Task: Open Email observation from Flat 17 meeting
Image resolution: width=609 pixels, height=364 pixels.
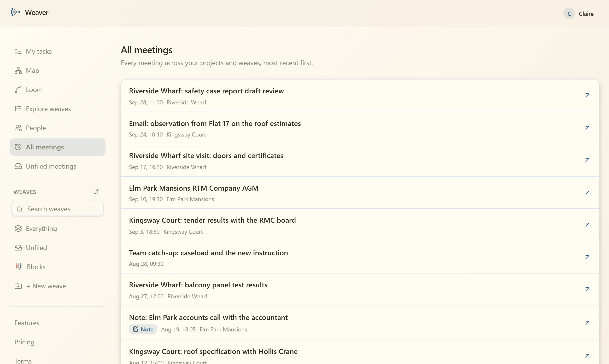Action: pyautogui.click(x=215, y=123)
